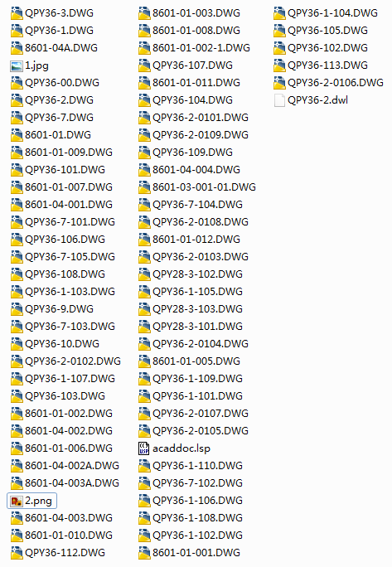Select the QPY36-1-104.DWG drawing icon
392x567 pixels.
279,13
